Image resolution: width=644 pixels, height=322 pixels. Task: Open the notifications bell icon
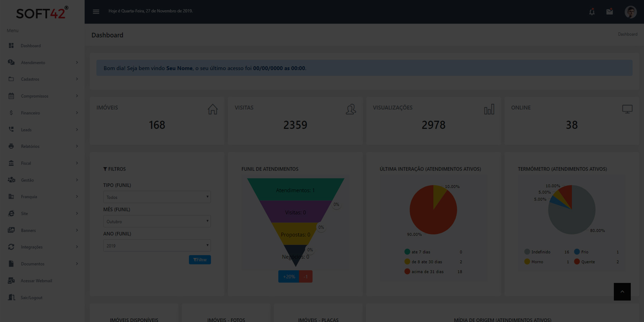click(x=592, y=12)
